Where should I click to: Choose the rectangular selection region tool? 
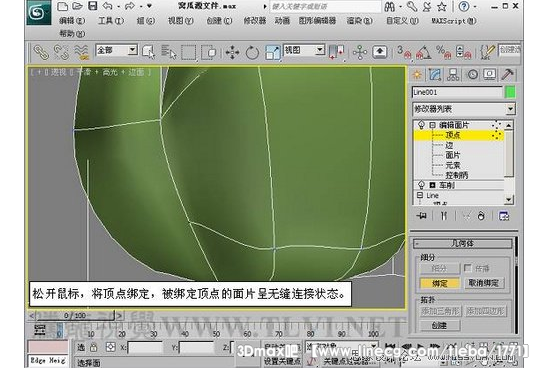(x=189, y=53)
